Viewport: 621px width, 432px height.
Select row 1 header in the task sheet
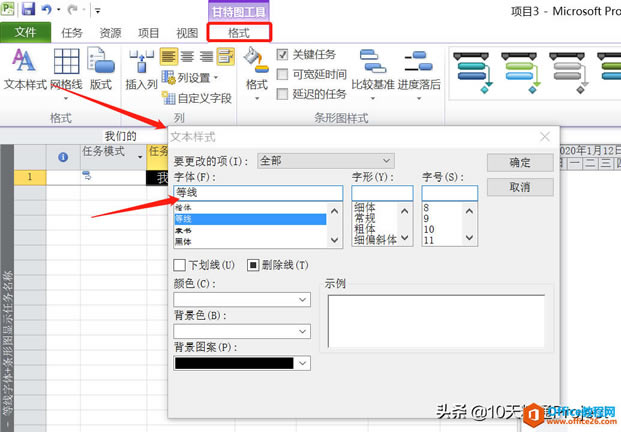(30, 177)
